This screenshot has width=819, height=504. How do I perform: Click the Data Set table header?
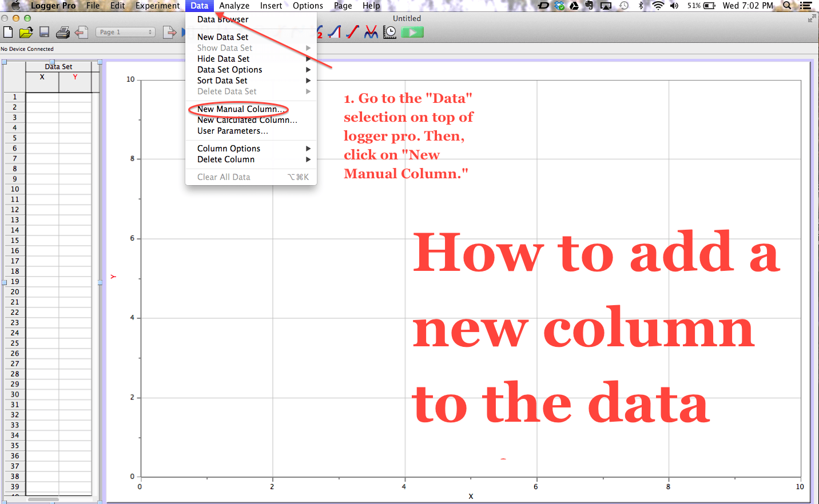point(58,66)
